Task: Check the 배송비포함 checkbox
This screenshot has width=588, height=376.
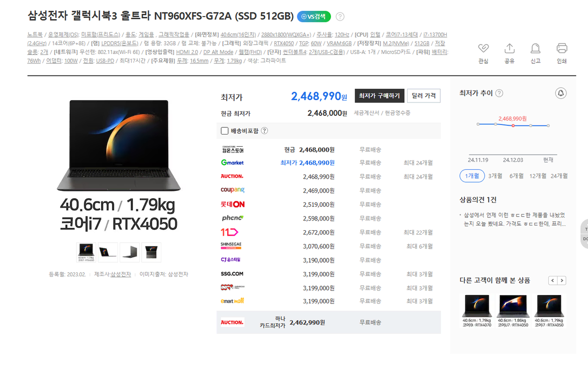Action: coord(225,131)
